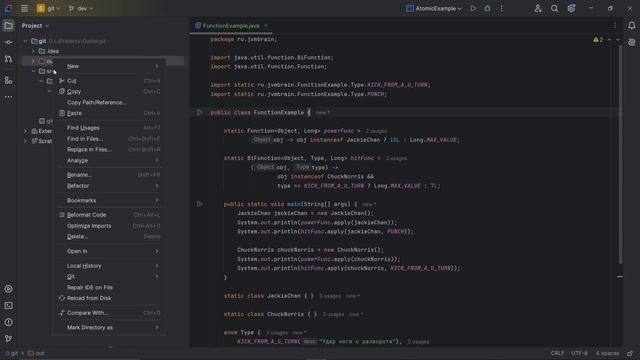Open the Analyze submenu
This screenshot has height=360, width=640.
109,160
